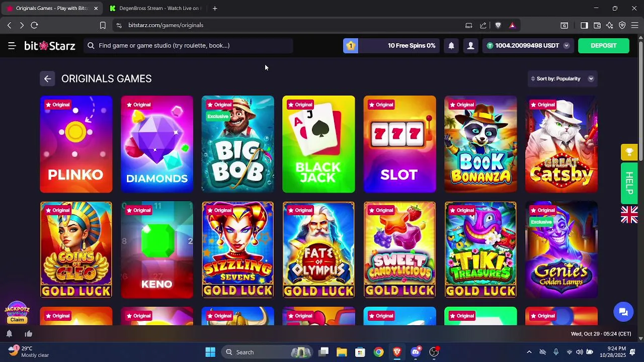Image resolution: width=644 pixels, height=362 pixels.
Task: Open the notifications bell in site header
Action: (x=451, y=46)
